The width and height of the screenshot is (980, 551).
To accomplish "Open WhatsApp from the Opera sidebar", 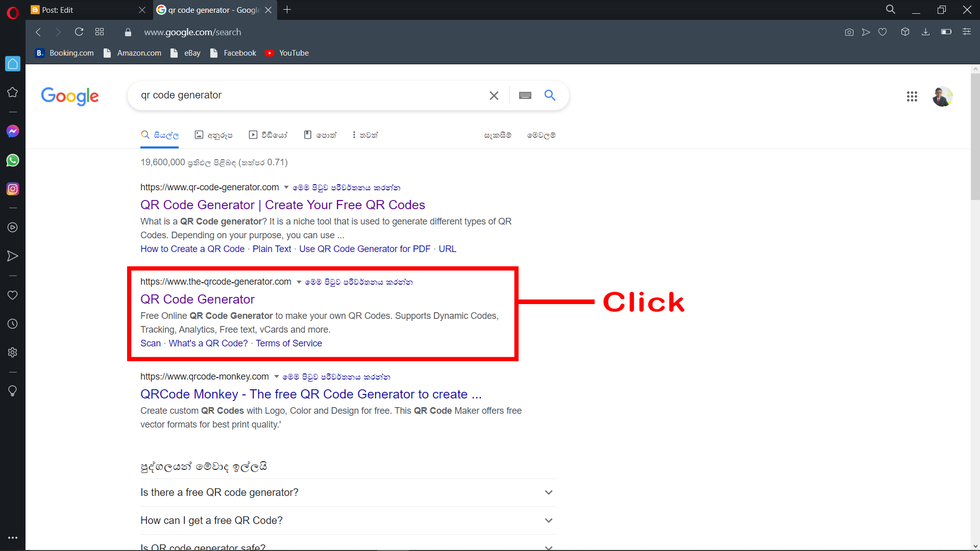I will (12, 160).
